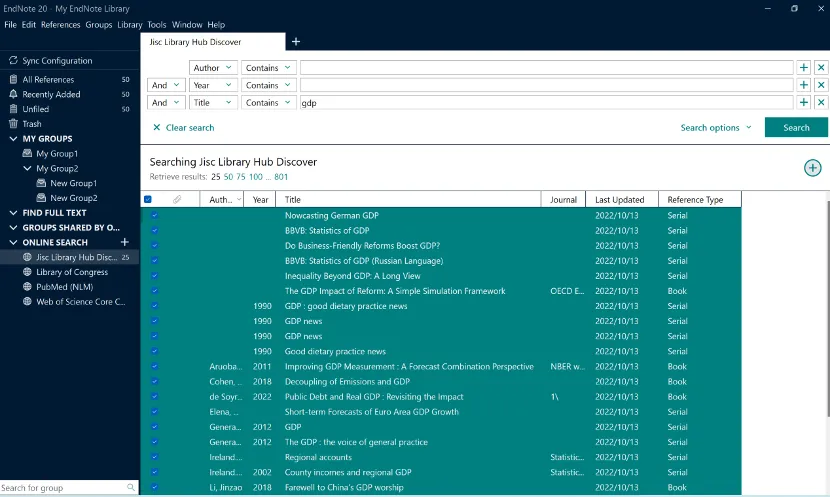Select the Jisc Library Hub Discover tab
The height and width of the screenshot is (498, 830).
[x=213, y=42]
